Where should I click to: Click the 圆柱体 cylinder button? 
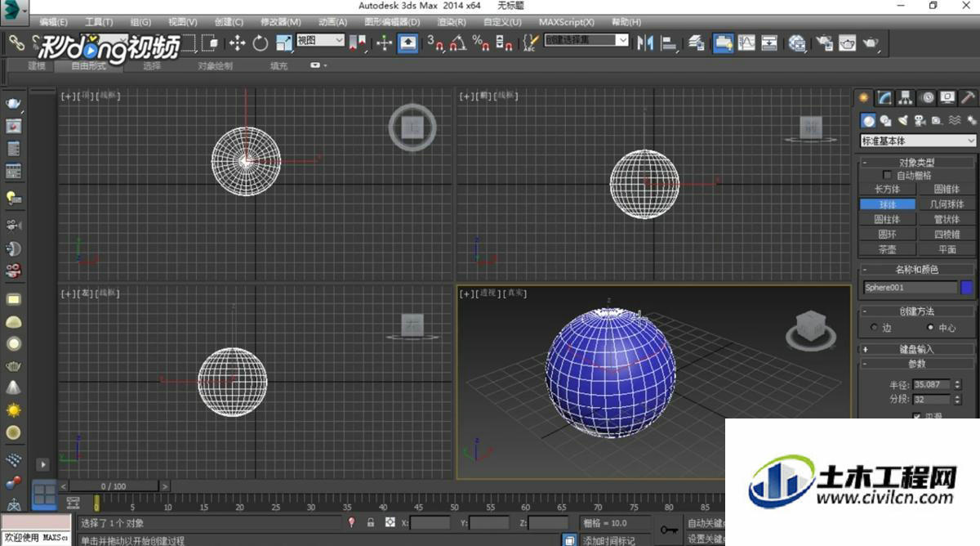click(888, 219)
